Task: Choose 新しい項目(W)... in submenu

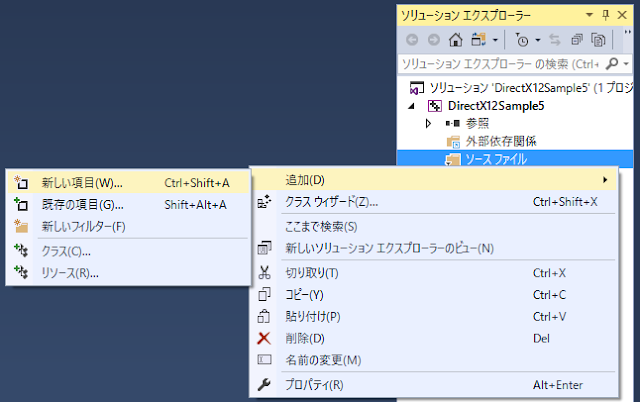Action: (128, 183)
